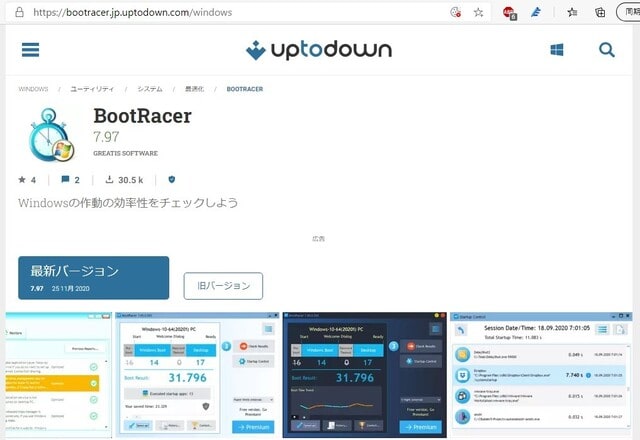This screenshot has height=440, width=640.
Task: Open the dark-theme BootRacer screenshot
Action: tap(364, 375)
